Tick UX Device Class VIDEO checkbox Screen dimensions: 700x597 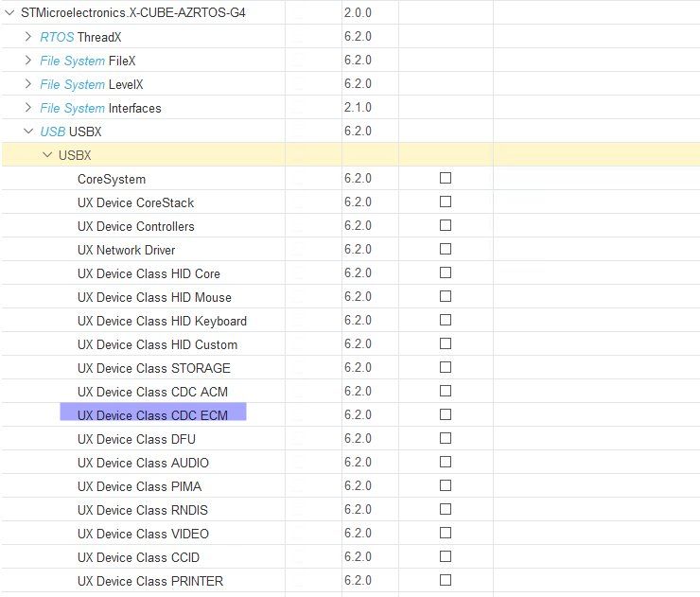coord(446,533)
